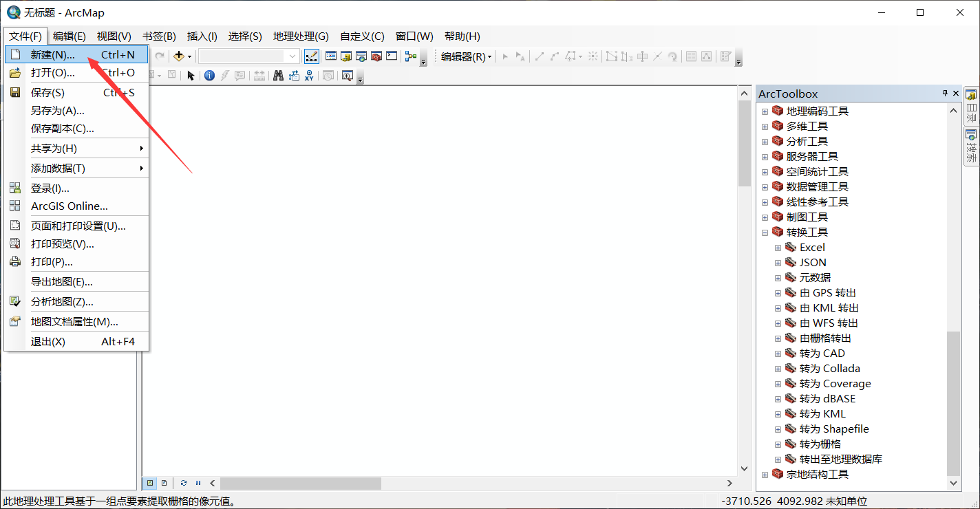Open the 目录 side tab

coord(971,106)
